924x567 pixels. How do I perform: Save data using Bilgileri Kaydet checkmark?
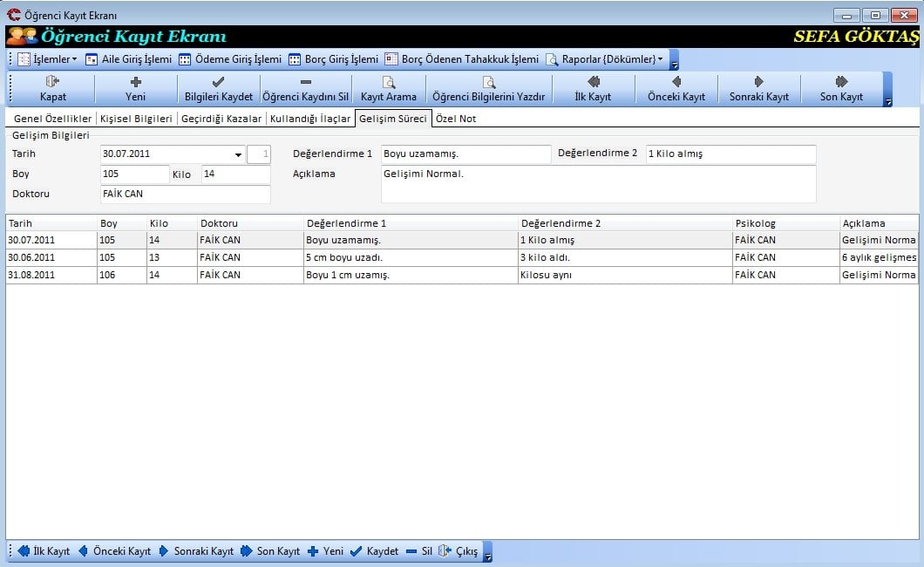point(218,82)
